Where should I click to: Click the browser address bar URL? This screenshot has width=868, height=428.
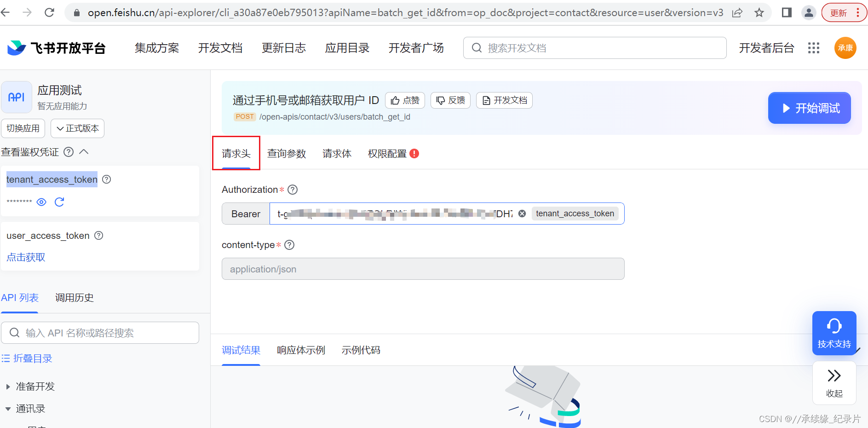pos(405,13)
